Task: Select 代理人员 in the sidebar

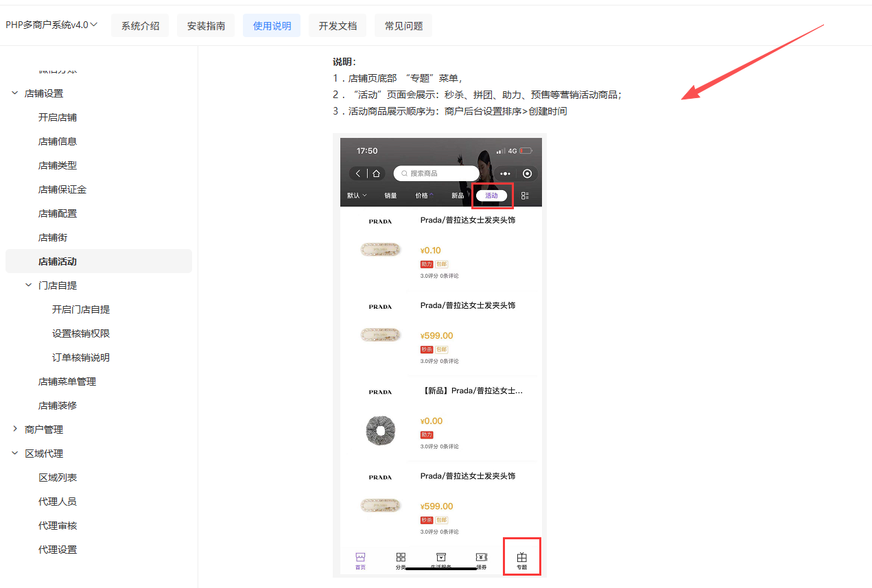Action: tap(58, 502)
